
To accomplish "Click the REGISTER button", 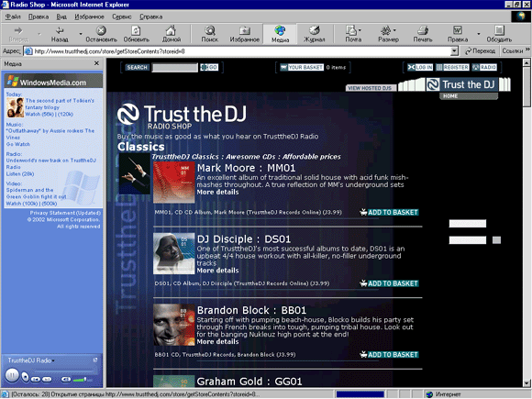I will click(x=452, y=68).
